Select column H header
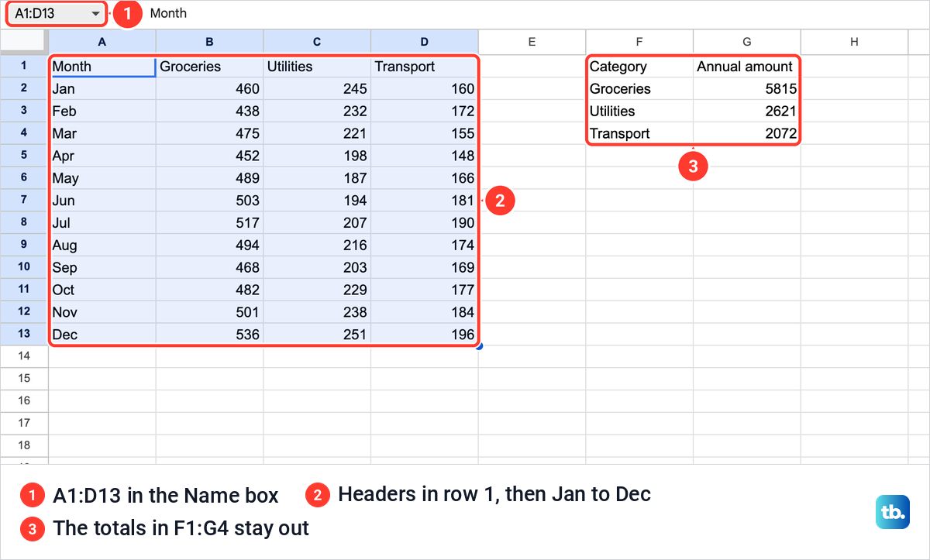Viewport: 930px width, 560px height. 854,42
